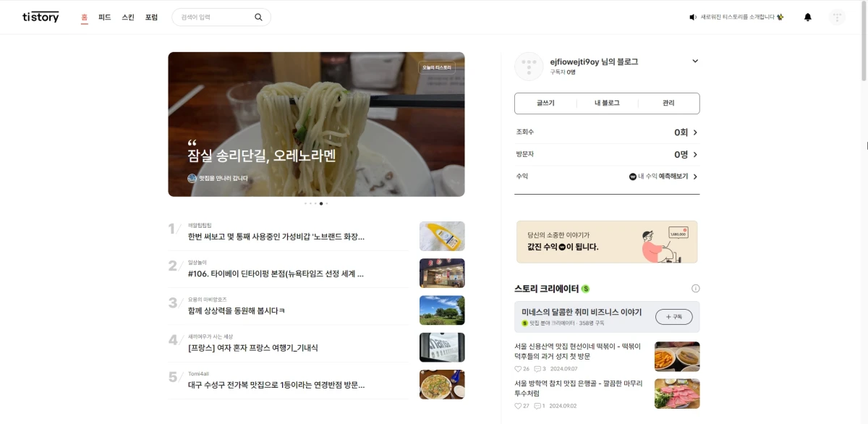Click the comment bubble icon on the 신용산역 떡볶이 post
Viewport: 868px width, 424px height.
pos(537,368)
